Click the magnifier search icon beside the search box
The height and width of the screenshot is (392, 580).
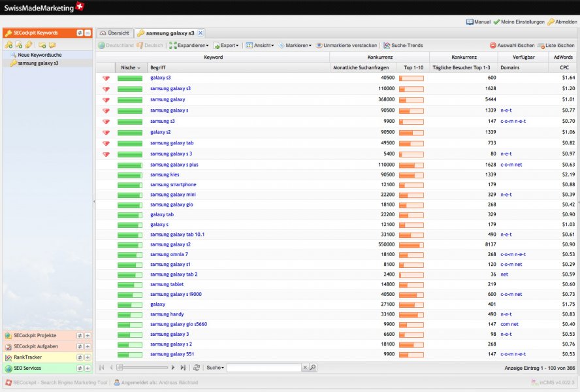click(313, 368)
